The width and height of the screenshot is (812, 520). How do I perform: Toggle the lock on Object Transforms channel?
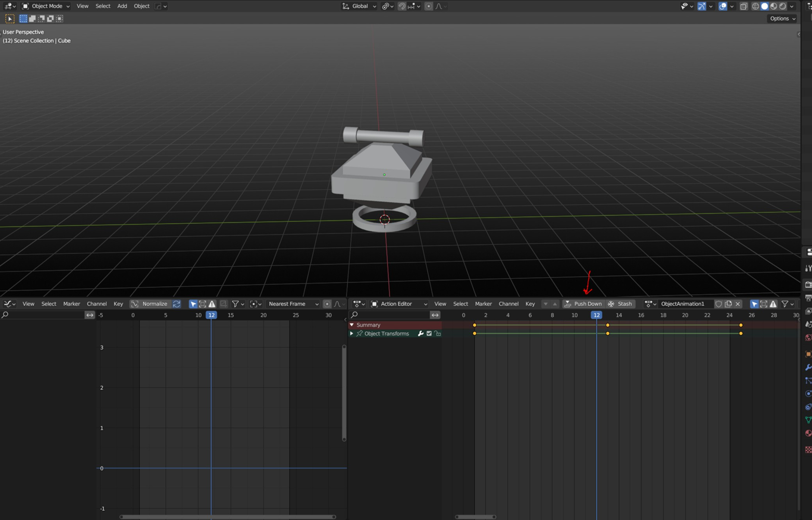[438, 334]
